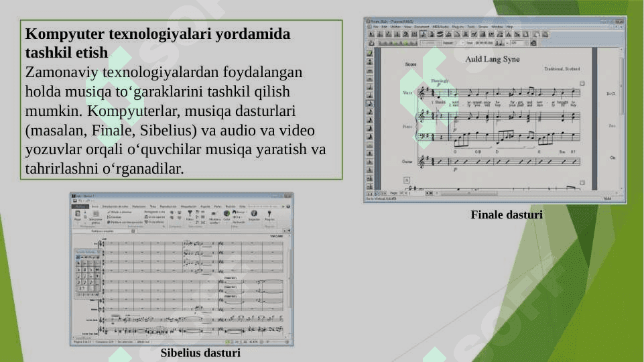The image size is (644, 362).
Task: Open the Utilities menu in Finale
Action: point(395,27)
